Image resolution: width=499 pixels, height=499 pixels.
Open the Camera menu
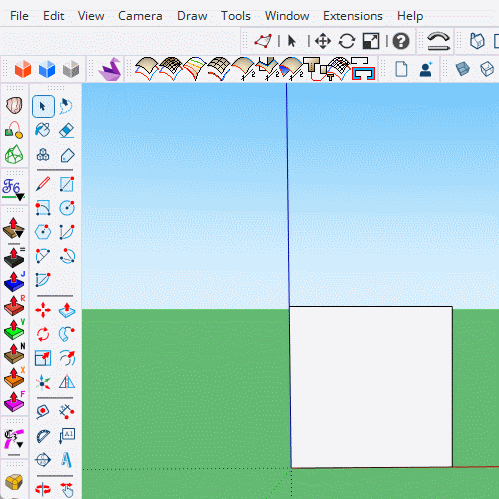140,16
